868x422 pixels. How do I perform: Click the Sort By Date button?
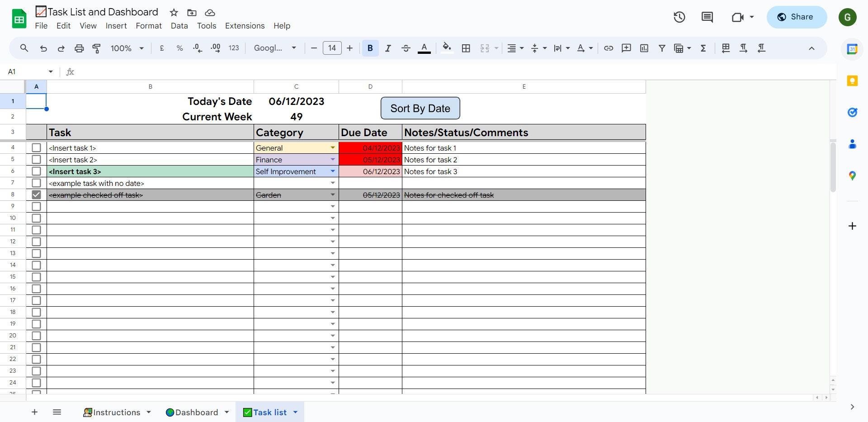point(420,108)
